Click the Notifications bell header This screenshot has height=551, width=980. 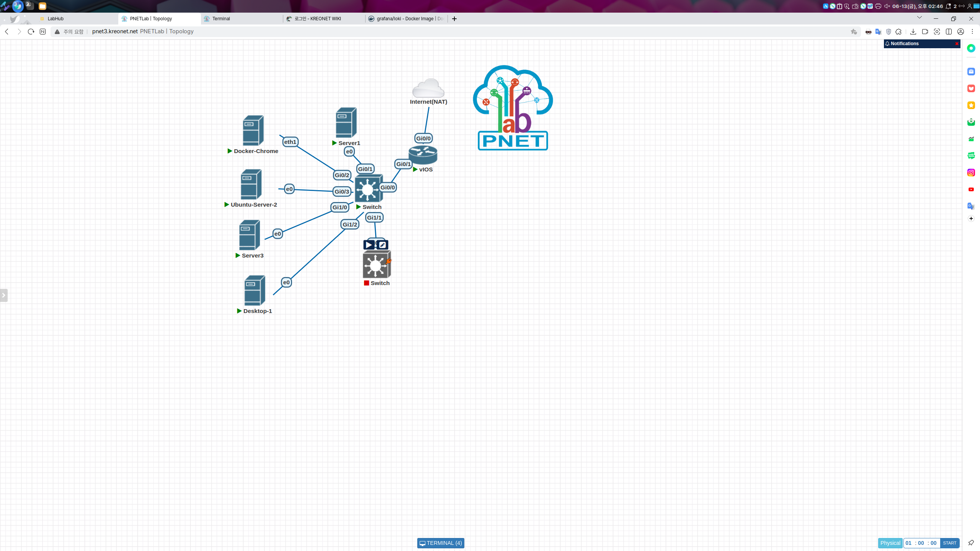902,44
